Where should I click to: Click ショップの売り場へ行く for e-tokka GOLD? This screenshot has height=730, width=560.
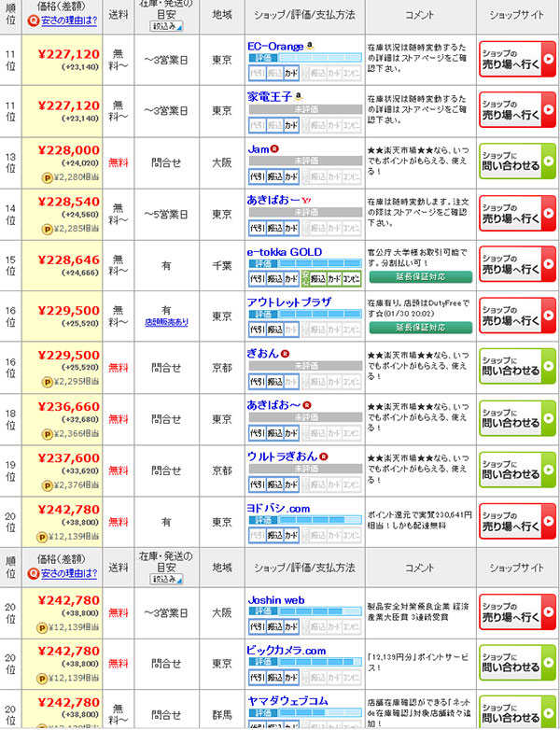click(517, 264)
